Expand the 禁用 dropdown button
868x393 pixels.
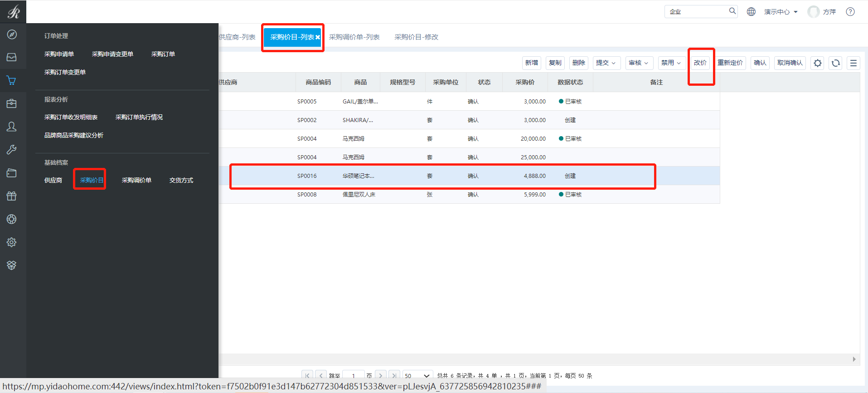pyautogui.click(x=671, y=63)
